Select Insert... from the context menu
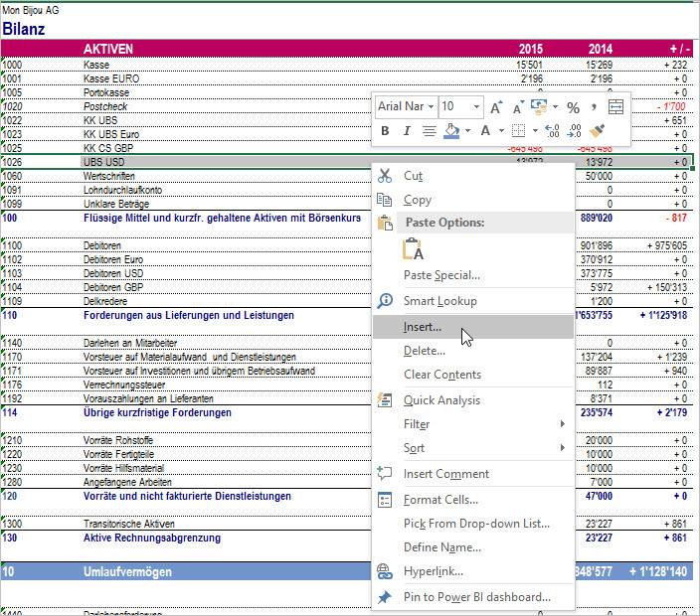The width and height of the screenshot is (700, 616). (423, 327)
